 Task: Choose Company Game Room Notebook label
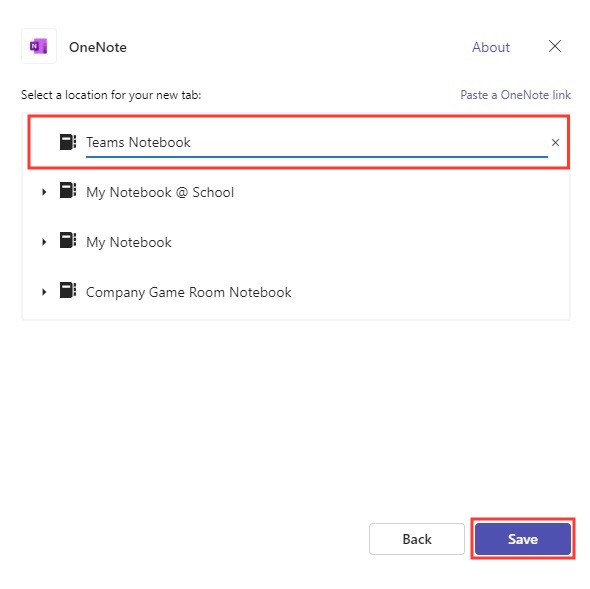189,292
